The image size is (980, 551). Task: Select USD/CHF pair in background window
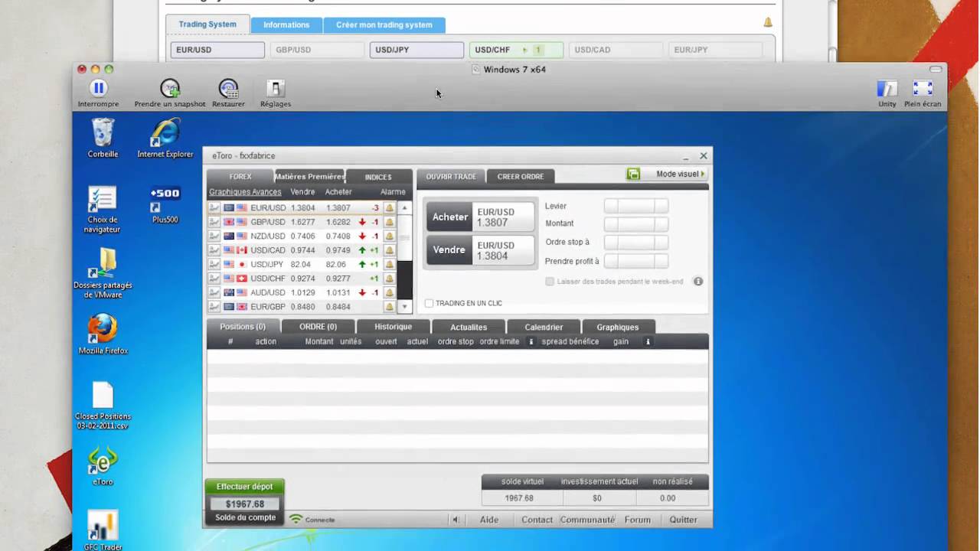(x=517, y=50)
